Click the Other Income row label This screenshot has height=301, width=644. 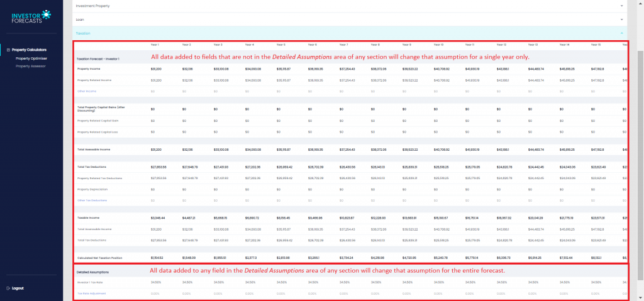pos(87,91)
